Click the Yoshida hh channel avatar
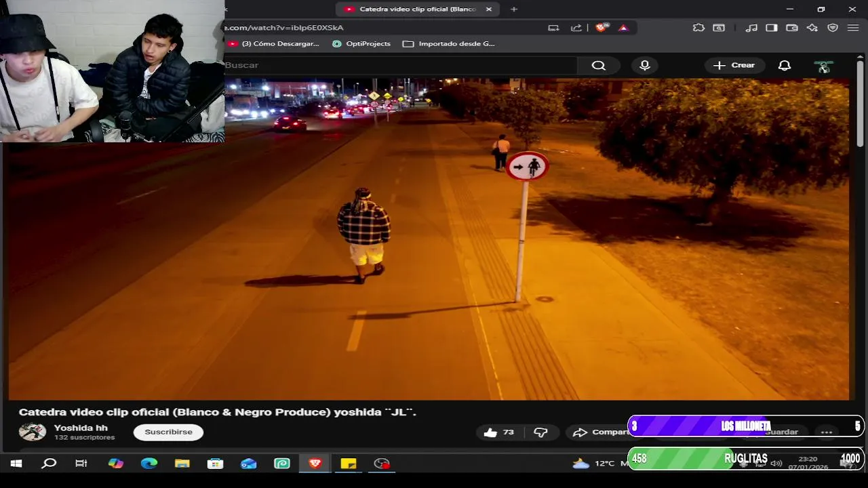868x488 pixels. (x=32, y=432)
